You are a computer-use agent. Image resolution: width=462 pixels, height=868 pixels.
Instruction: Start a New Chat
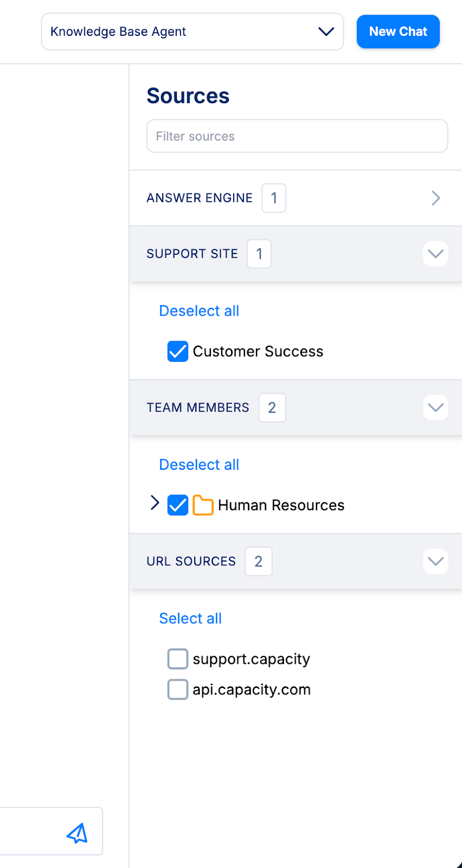pyautogui.click(x=398, y=31)
